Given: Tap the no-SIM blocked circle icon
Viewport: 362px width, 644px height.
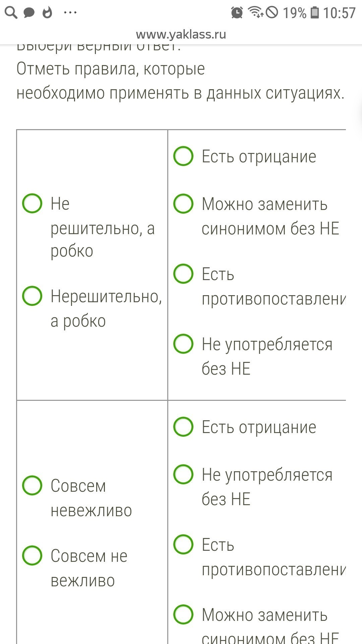Looking at the screenshot, I should click(x=272, y=13).
